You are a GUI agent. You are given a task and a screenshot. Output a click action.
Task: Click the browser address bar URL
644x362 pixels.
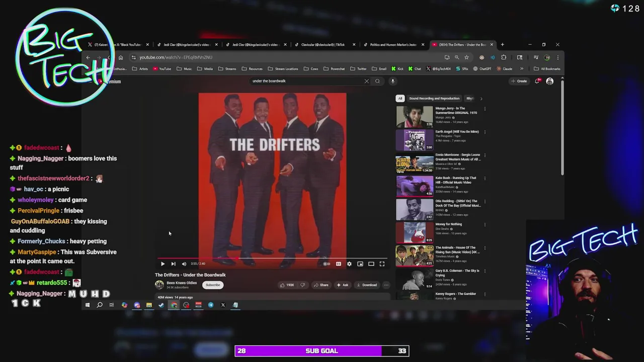coord(176,57)
